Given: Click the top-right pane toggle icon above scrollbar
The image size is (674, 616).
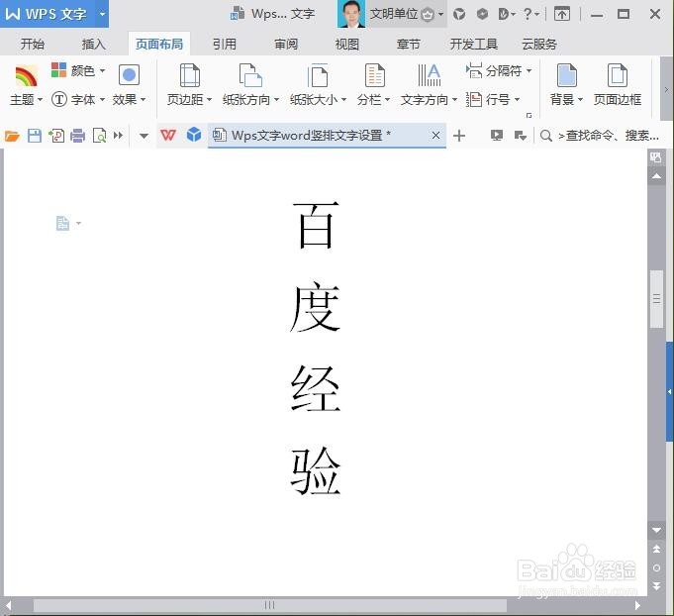Looking at the screenshot, I should (x=655, y=157).
